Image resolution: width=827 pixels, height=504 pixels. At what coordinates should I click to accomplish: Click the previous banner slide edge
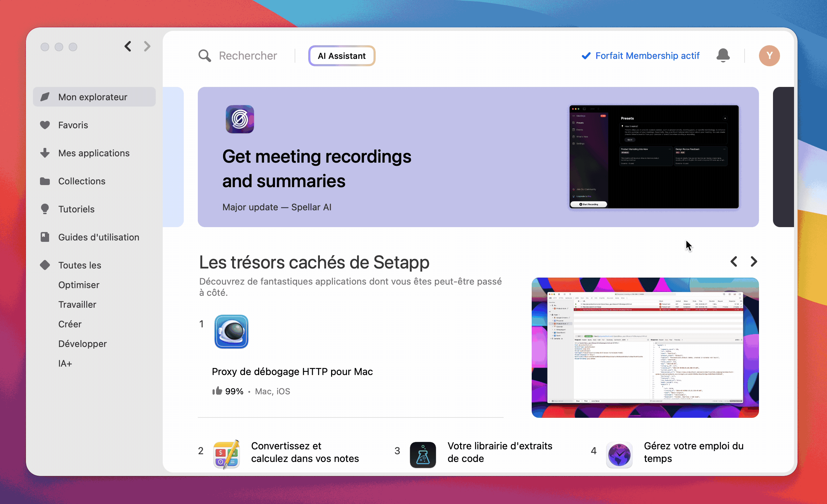[173, 157]
